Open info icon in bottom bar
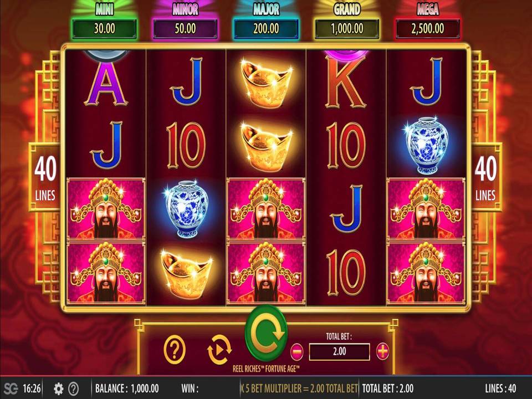This screenshot has height=399, width=532. pos(73,388)
